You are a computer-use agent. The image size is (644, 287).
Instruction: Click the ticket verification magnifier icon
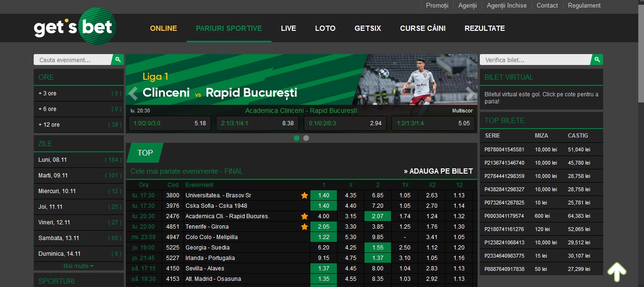click(x=597, y=60)
